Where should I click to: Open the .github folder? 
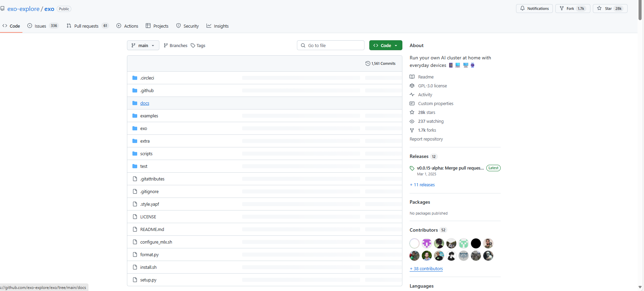click(147, 90)
